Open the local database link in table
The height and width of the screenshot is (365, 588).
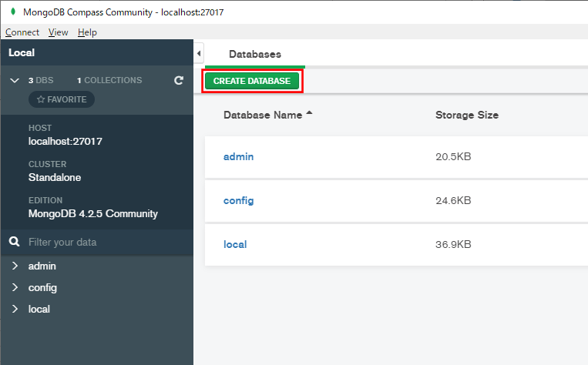click(235, 244)
